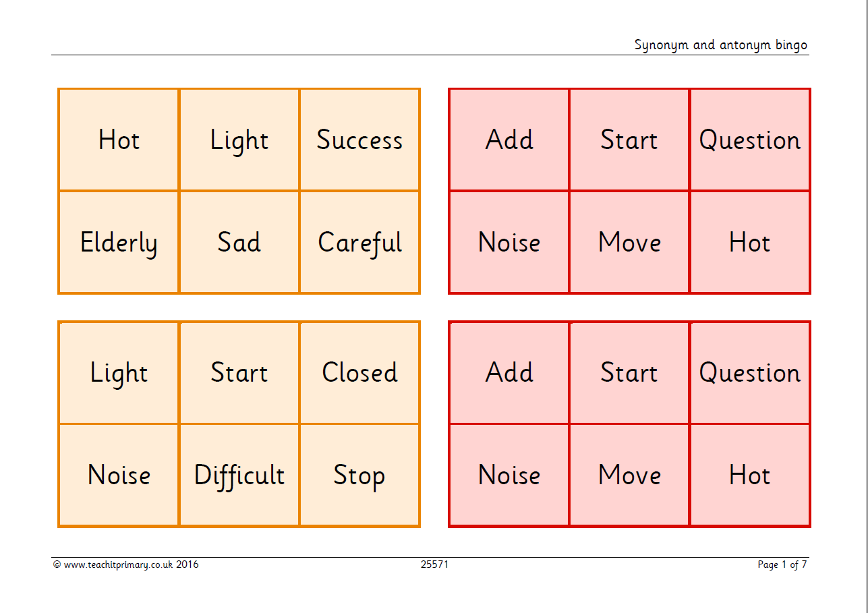Click the Closed cell
This screenshot has height=613, width=868.
click(359, 372)
